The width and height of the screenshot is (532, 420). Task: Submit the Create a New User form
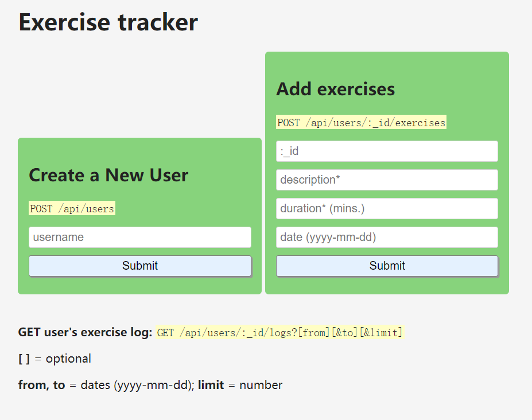[140, 266]
